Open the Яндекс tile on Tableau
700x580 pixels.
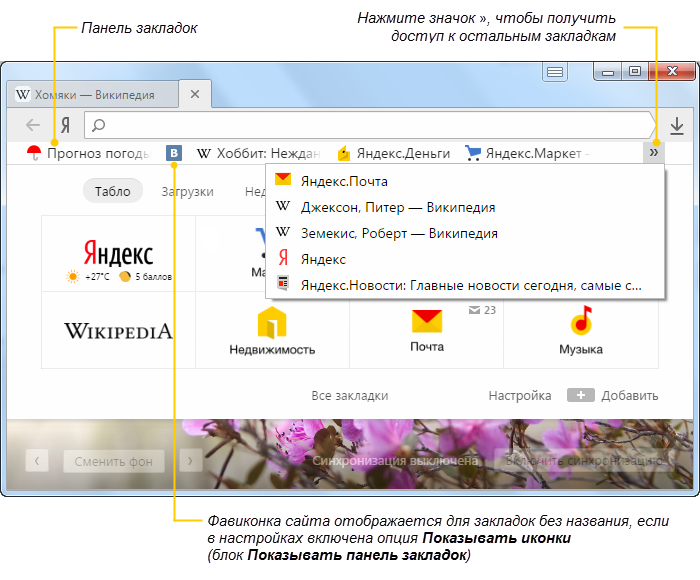118,254
